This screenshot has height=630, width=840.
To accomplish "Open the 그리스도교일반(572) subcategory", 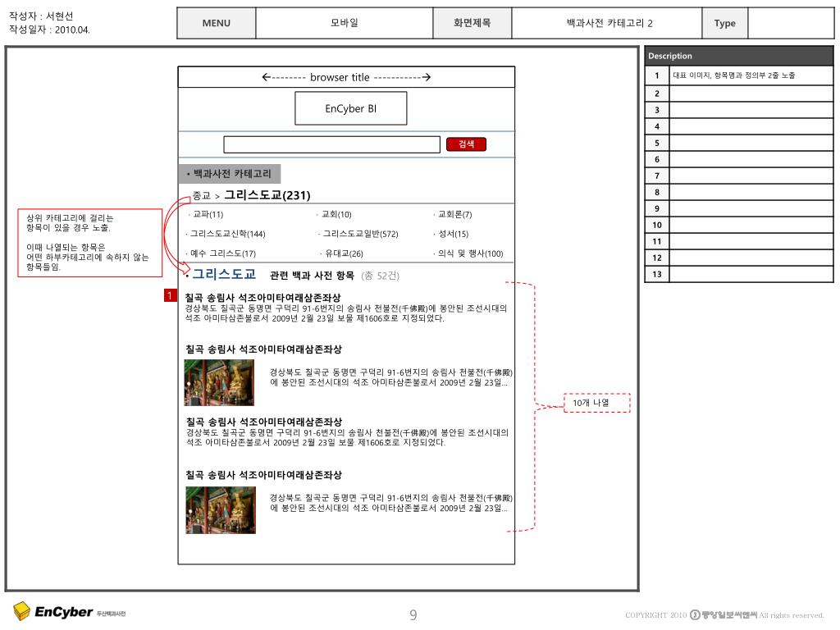I will 361,234.
